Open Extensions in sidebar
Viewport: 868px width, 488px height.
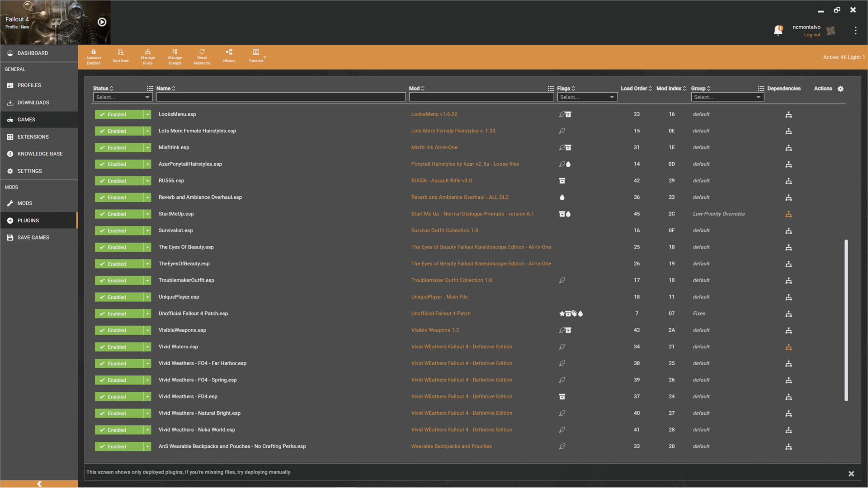39,137
